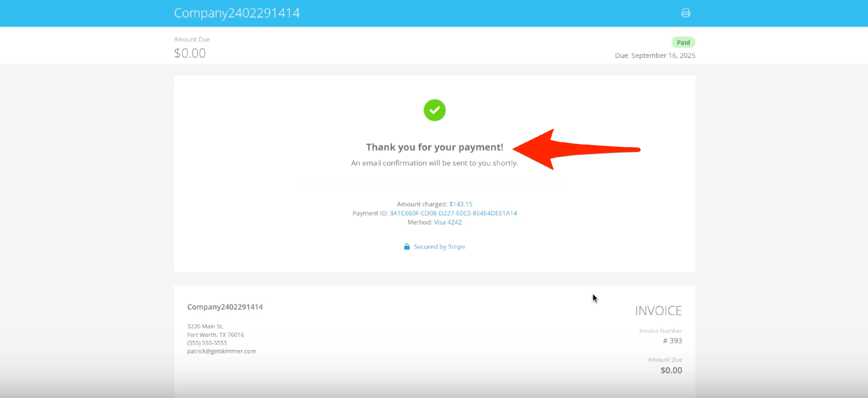This screenshot has width=868, height=398.
Task: Click the Thank you for your payment heading
Action: 434,147
